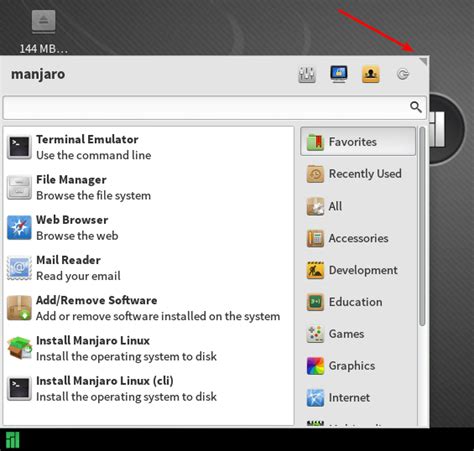
Task: Click the Favorites bookmark folder icon
Action: 315,142
